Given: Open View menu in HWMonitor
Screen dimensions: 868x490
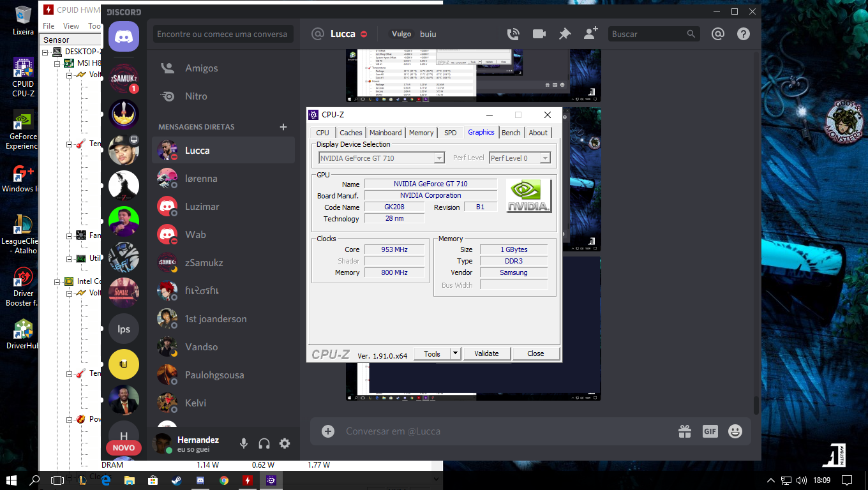Looking at the screenshot, I should (71, 26).
